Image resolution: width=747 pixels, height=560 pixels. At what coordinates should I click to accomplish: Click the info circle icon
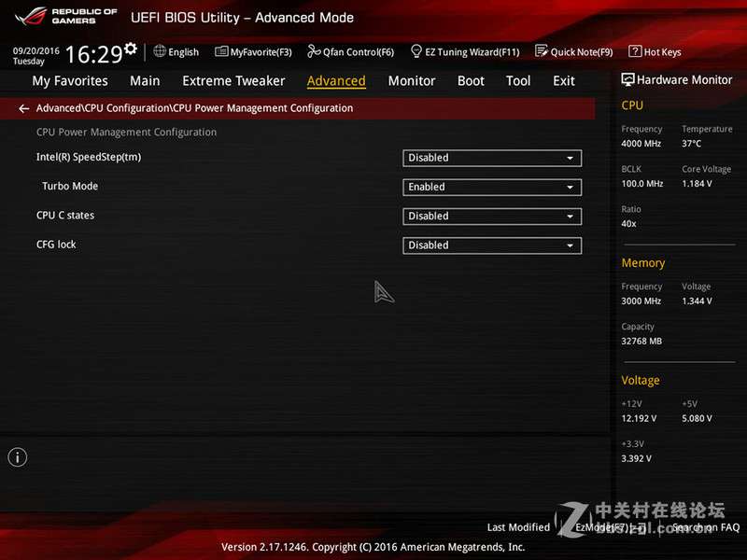18,457
